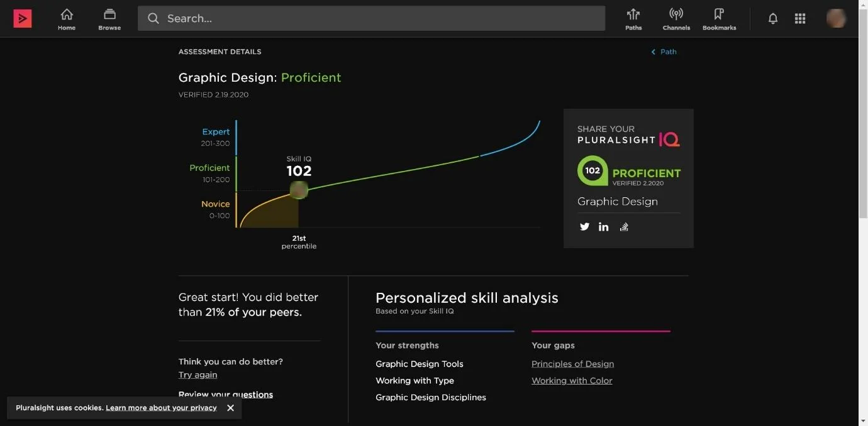Click the Proficient level label on chart
This screenshot has width=868, height=426.
209,168
